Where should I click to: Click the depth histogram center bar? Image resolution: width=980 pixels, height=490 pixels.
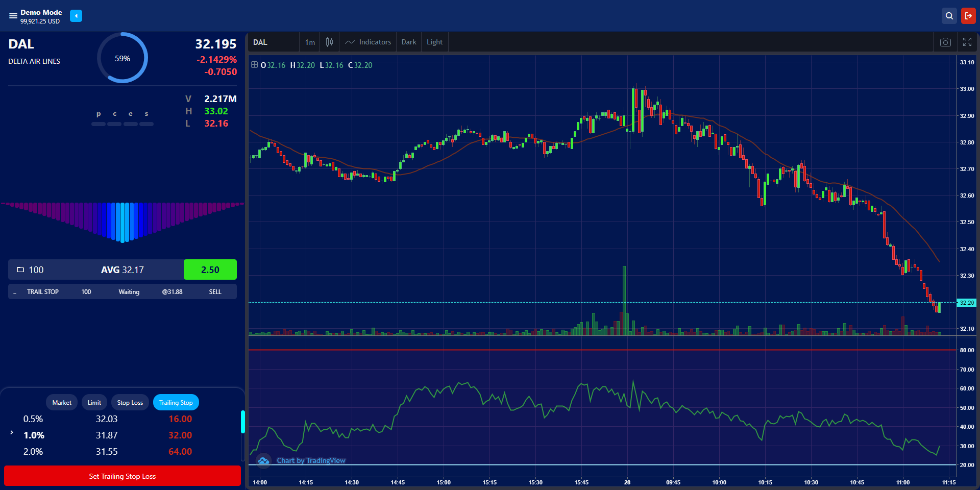[122, 223]
